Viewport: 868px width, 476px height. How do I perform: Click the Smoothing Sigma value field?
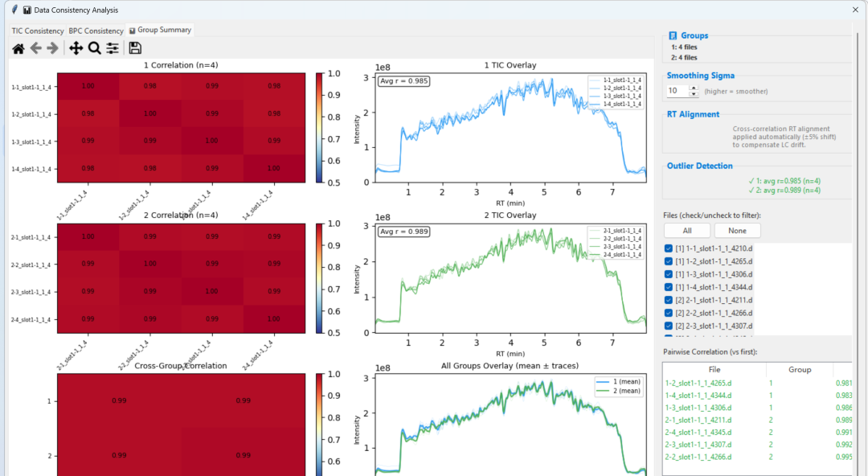pos(678,91)
